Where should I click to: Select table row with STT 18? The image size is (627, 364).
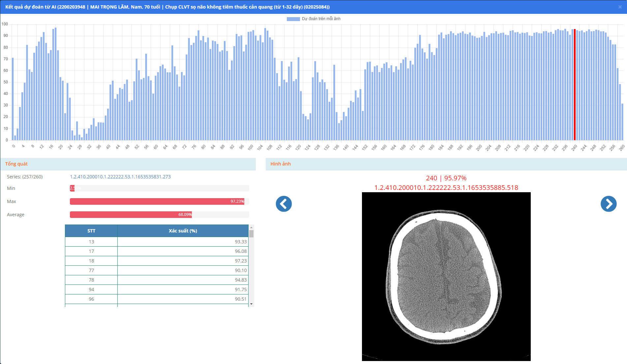[157, 261]
